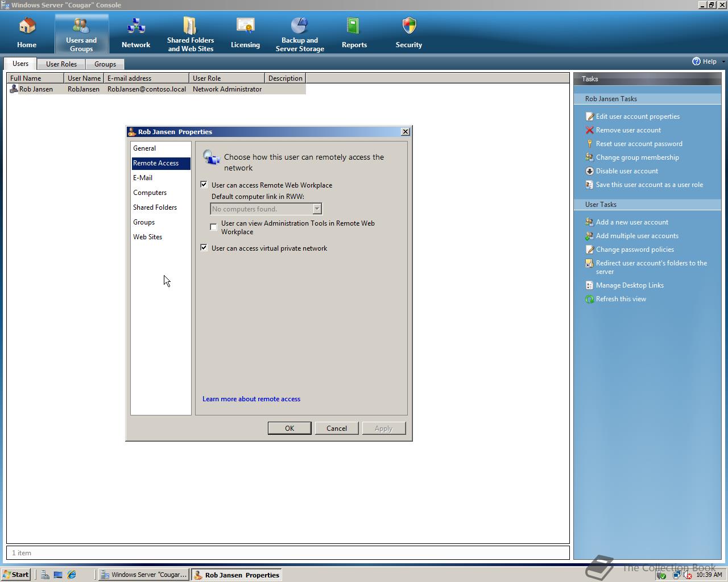
Task: Select RobJansen@contoso.local email cell
Action: click(147, 89)
